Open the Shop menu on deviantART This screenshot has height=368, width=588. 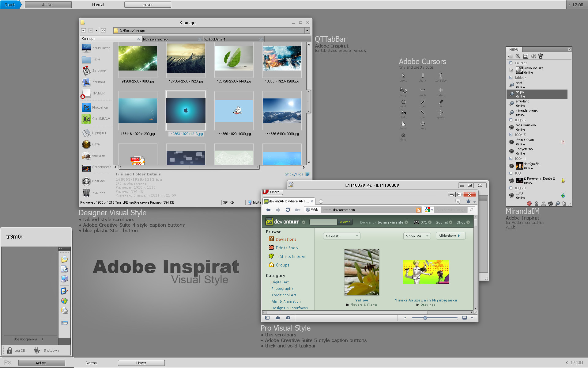pos(463,222)
